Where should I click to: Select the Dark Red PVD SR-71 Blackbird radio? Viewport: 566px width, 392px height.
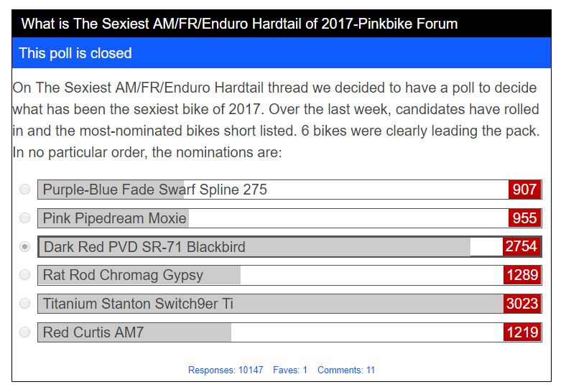pos(25,247)
